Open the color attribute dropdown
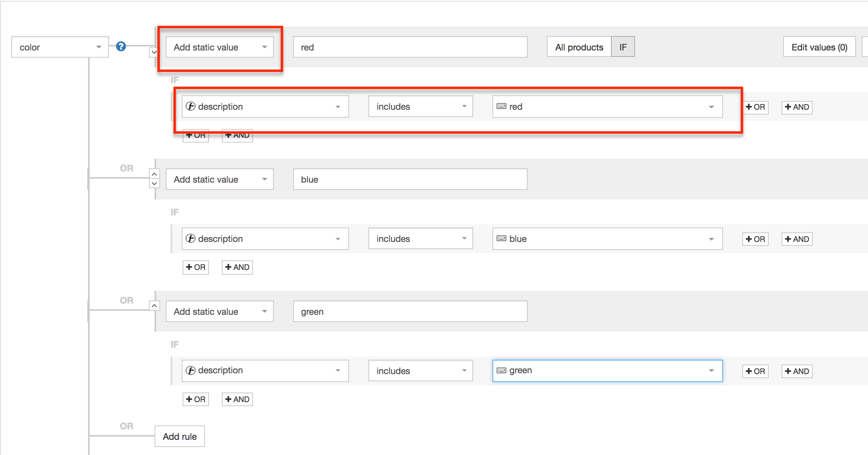This screenshot has width=868, height=455. pos(60,47)
